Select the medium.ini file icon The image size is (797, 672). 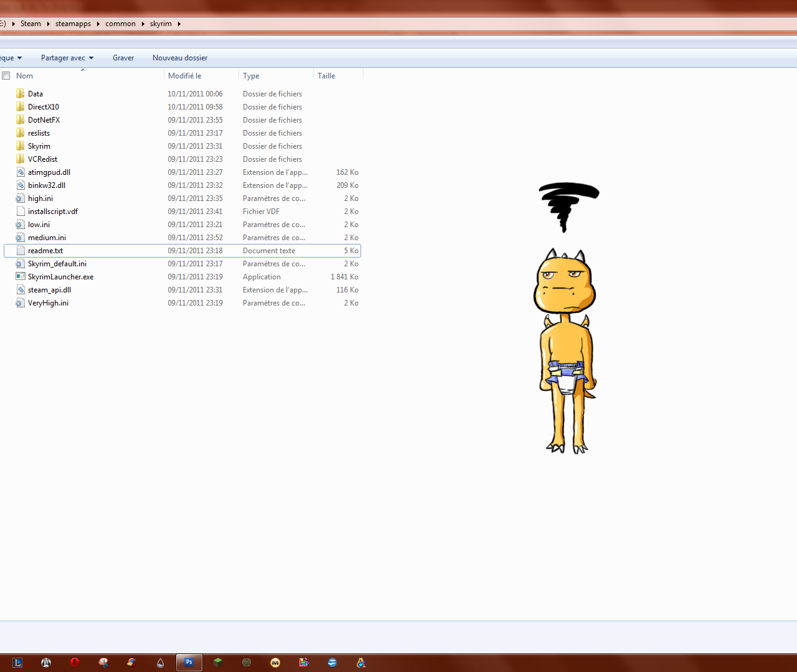(x=21, y=238)
